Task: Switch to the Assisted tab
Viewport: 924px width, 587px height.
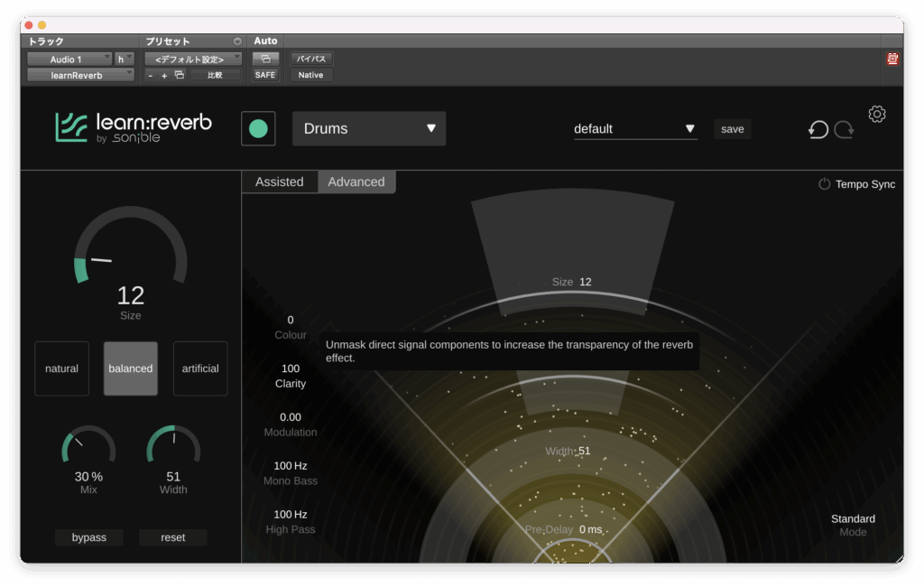Action: click(x=280, y=182)
